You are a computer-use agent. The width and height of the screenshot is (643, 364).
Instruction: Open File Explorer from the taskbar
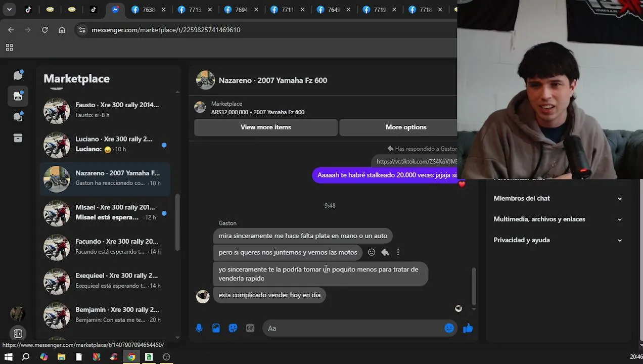(61, 357)
